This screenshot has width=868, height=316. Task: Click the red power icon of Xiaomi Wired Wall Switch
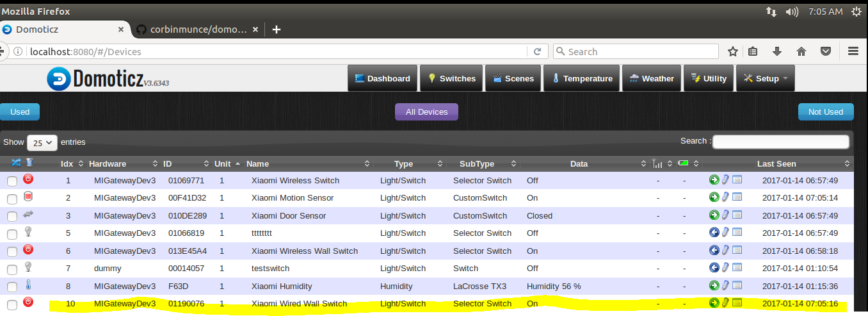pos(28,302)
